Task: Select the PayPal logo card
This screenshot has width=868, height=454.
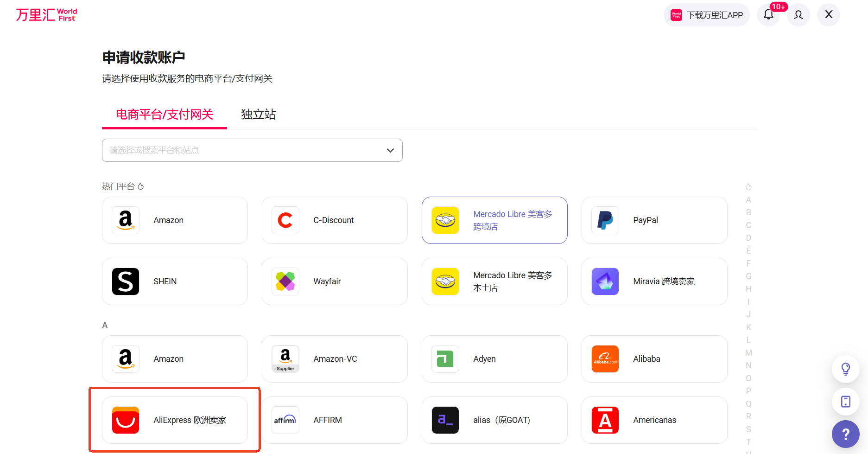Action: point(605,220)
